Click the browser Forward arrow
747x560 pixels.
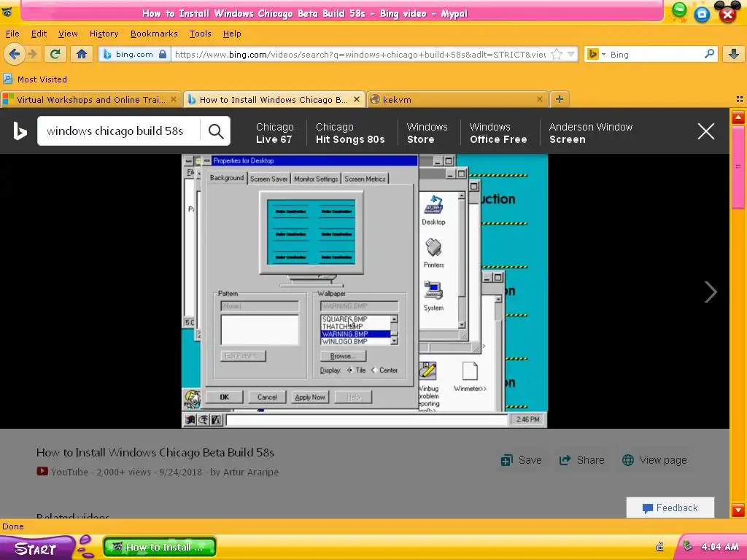[33, 54]
